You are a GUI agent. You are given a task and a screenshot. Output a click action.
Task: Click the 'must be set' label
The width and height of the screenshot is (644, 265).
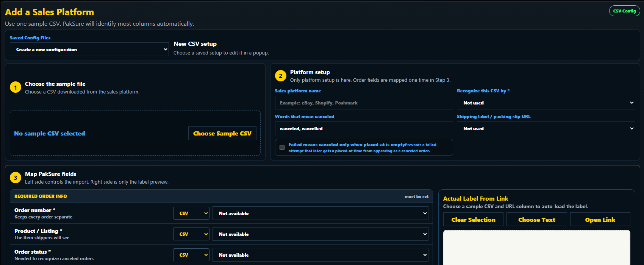pyautogui.click(x=416, y=196)
